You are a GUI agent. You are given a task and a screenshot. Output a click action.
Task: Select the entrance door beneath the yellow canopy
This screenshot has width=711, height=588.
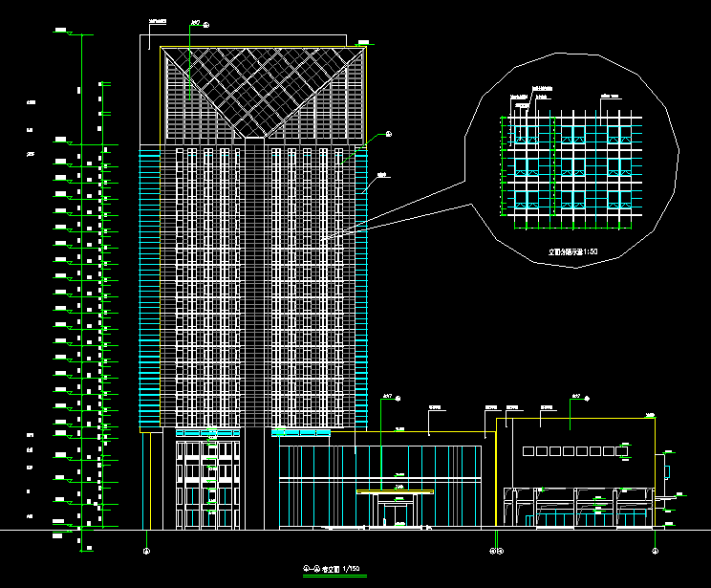(x=396, y=516)
